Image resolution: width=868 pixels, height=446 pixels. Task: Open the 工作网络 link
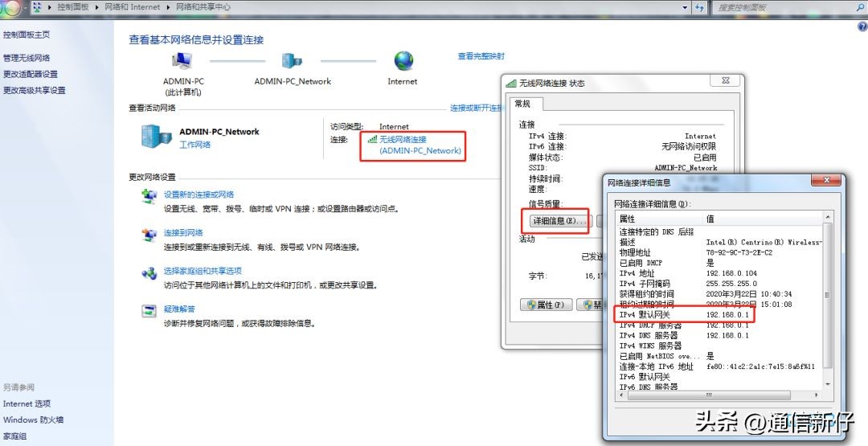point(194,145)
